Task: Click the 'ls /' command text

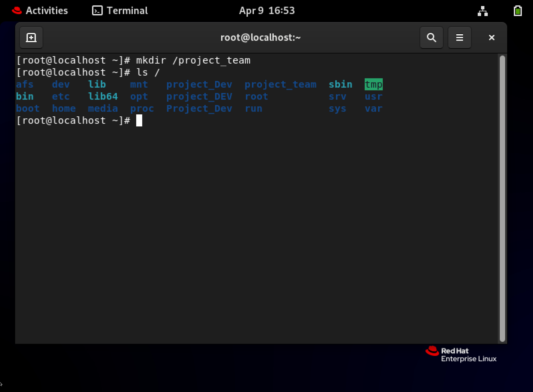Action: click(148, 72)
